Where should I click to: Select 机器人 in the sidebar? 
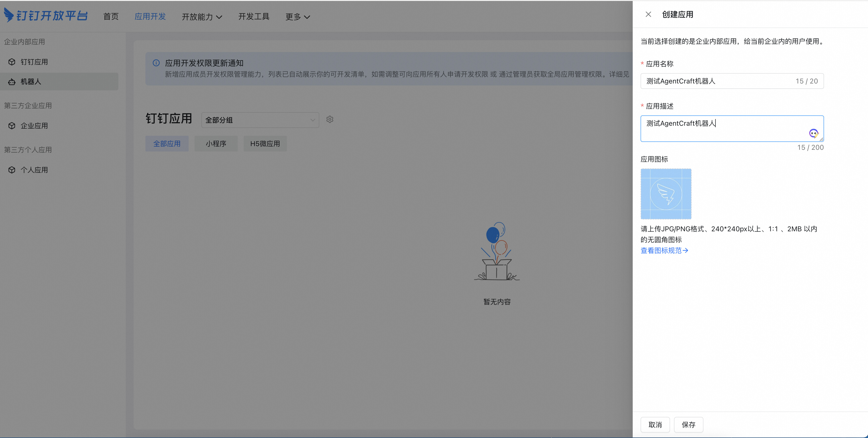(59, 82)
